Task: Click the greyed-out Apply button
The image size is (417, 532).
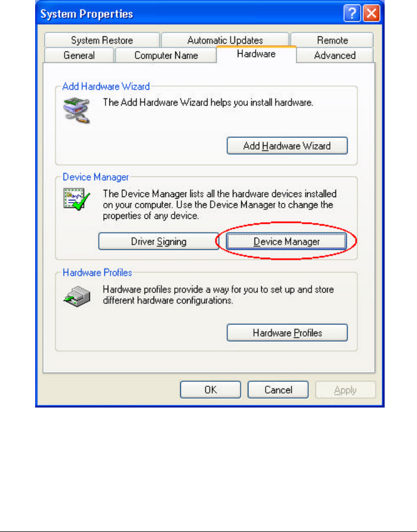Action: click(x=346, y=390)
